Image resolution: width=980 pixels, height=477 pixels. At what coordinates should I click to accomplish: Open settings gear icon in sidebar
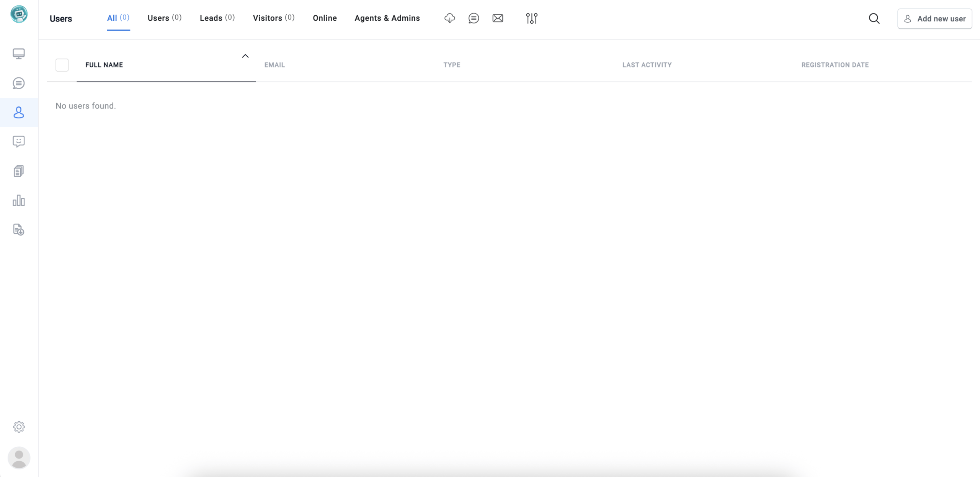[19, 427]
